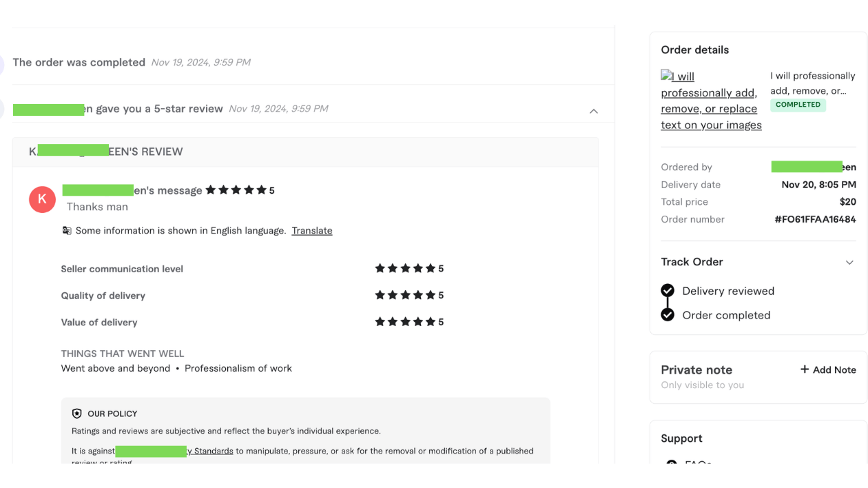868x488 pixels.
Task: Click the green COMPLETED status badge
Action: [x=798, y=105]
